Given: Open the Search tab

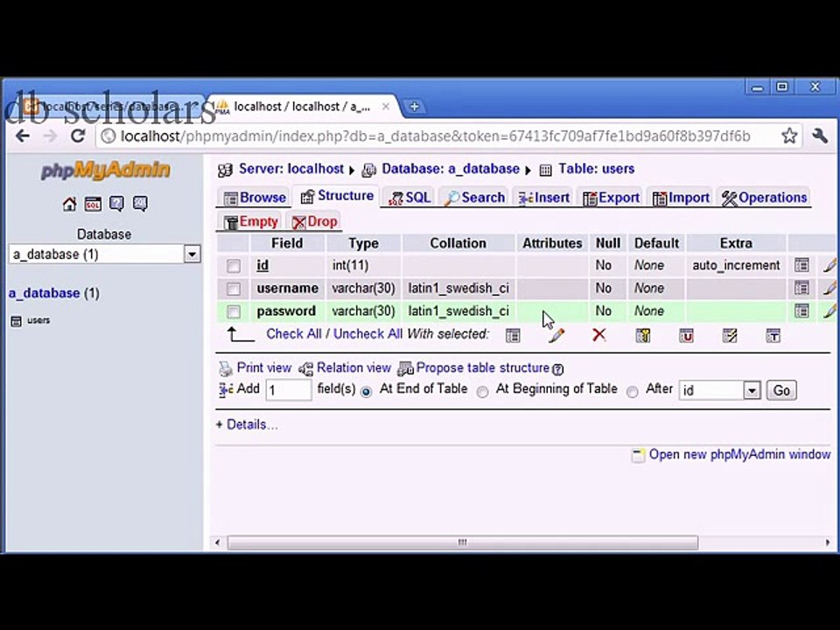Looking at the screenshot, I should point(474,198).
